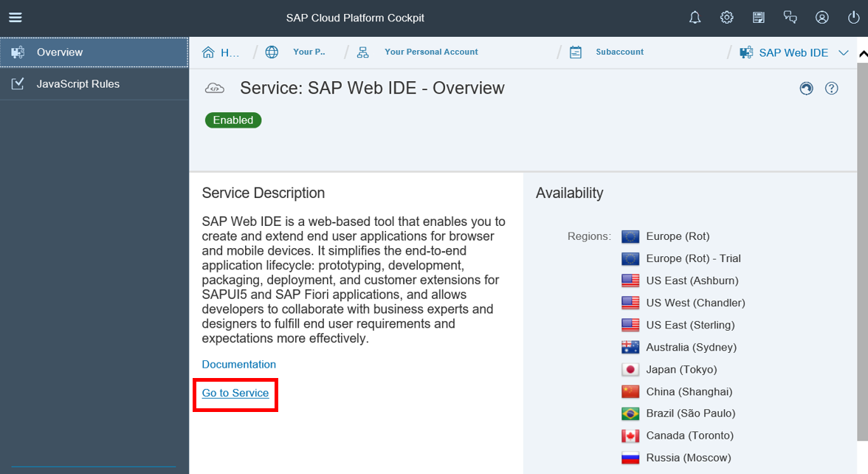This screenshot has width=868, height=474.
Task: Click the US East (Ashburn) region text
Action: 692,281
